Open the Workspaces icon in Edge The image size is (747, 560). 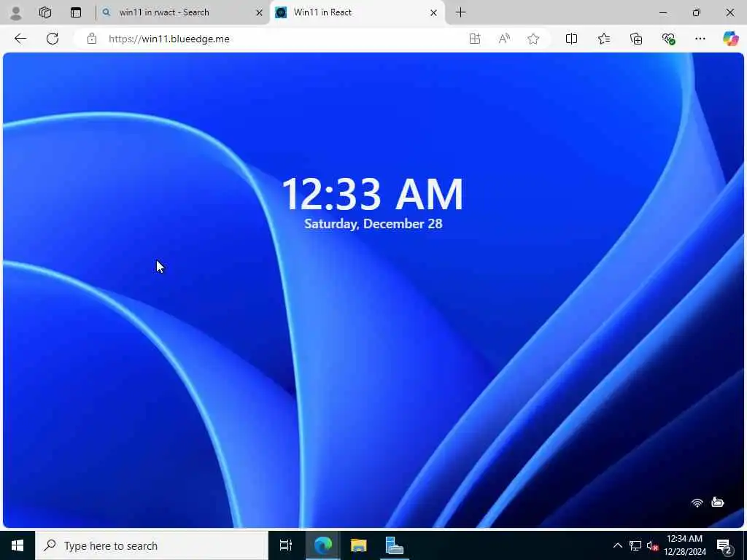coord(45,12)
